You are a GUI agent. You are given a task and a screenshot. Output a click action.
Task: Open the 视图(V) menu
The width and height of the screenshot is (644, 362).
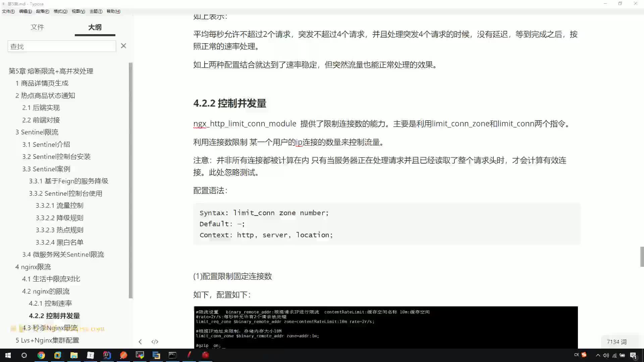pyautogui.click(x=78, y=11)
